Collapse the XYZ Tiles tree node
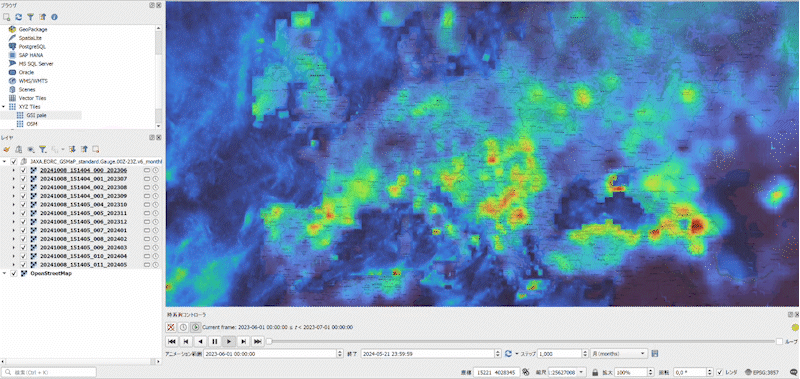Screen dimensions: 800x379 (4, 107)
